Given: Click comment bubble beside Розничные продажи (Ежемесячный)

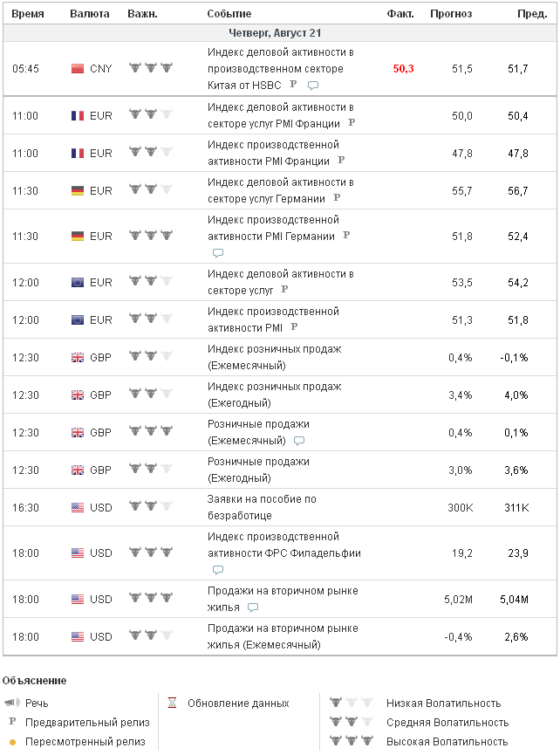Looking at the screenshot, I should coord(299,441).
